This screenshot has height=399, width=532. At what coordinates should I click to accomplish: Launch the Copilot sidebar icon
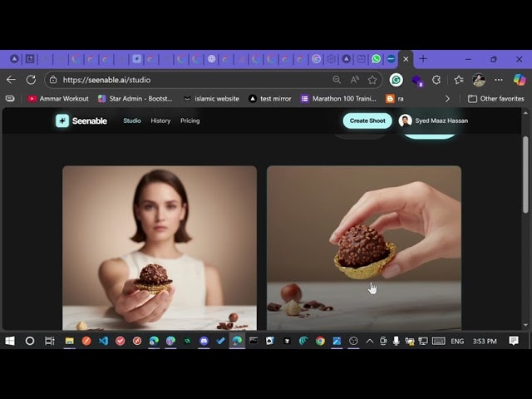[x=519, y=80]
